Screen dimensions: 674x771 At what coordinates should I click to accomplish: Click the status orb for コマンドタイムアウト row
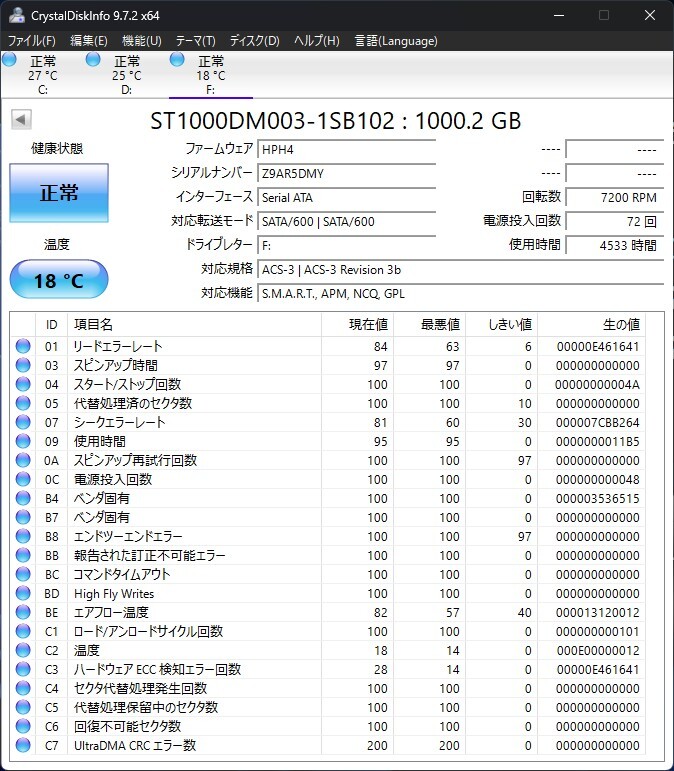[x=23, y=574]
